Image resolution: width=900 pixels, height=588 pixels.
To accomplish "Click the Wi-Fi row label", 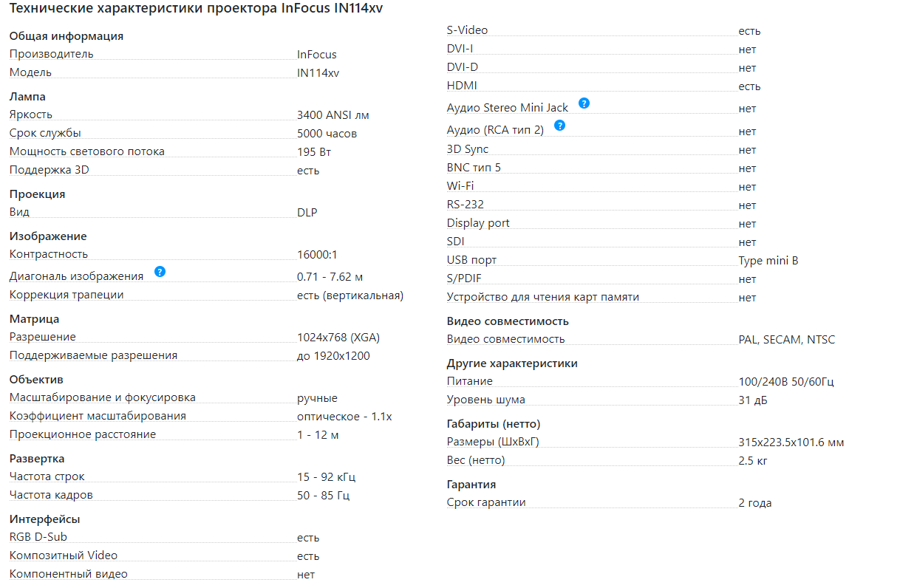I will coord(460,185).
